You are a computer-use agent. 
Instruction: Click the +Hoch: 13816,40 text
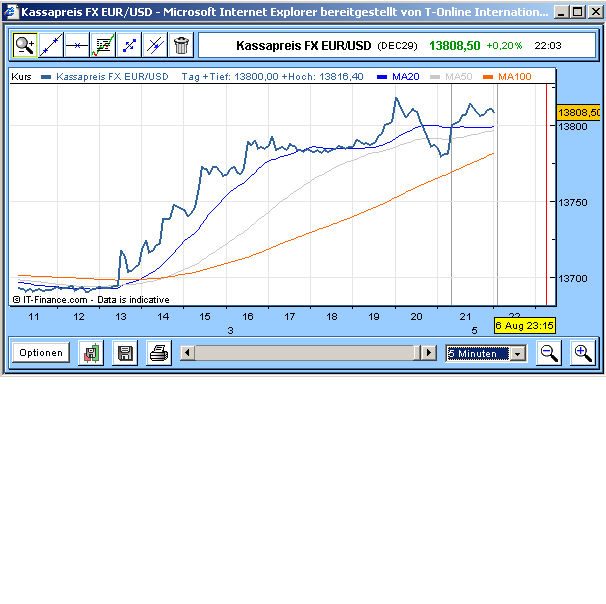pyautogui.click(x=322, y=77)
